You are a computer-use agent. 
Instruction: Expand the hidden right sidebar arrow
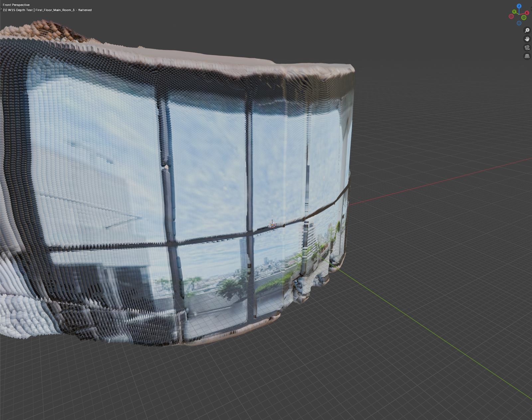click(x=531, y=9)
